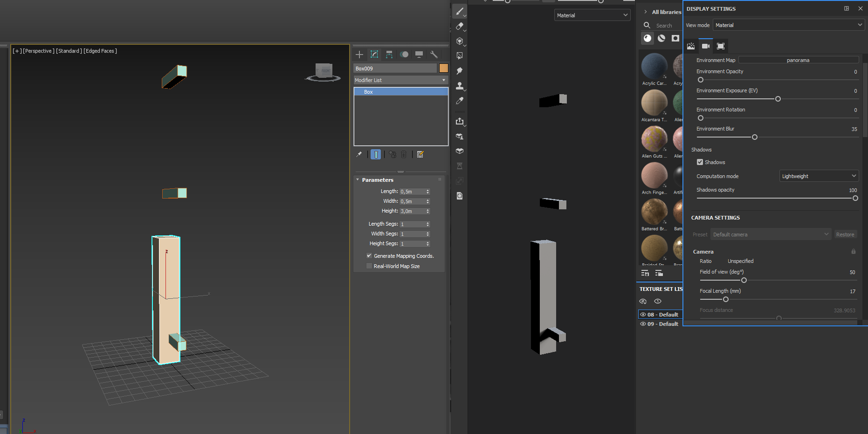Select the Eraser tool
The height and width of the screenshot is (434, 868).
[459, 27]
